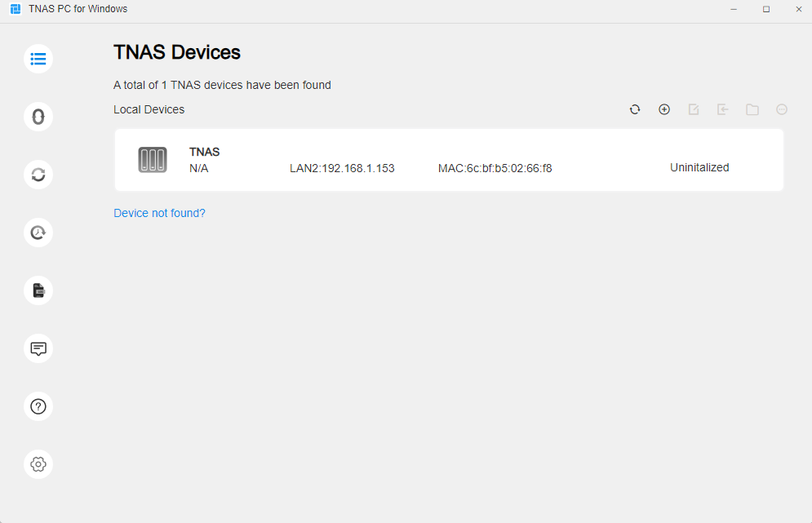
Task: Maximize the TNAS PC window
Action: tap(766, 9)
